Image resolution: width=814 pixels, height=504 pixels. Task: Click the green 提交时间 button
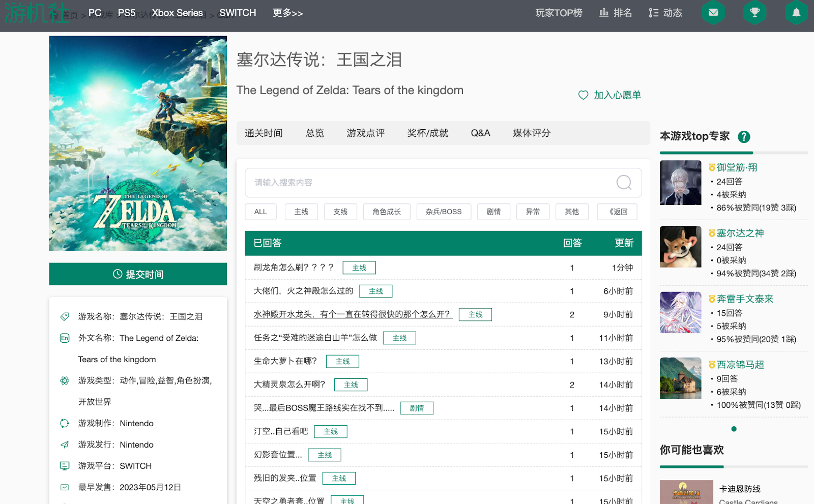138,274
